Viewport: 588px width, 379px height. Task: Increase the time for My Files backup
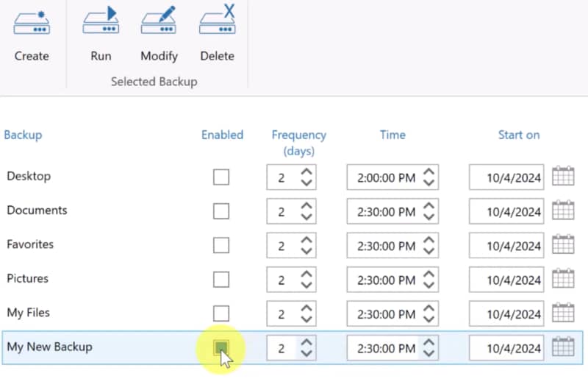[x=429, y=308]
